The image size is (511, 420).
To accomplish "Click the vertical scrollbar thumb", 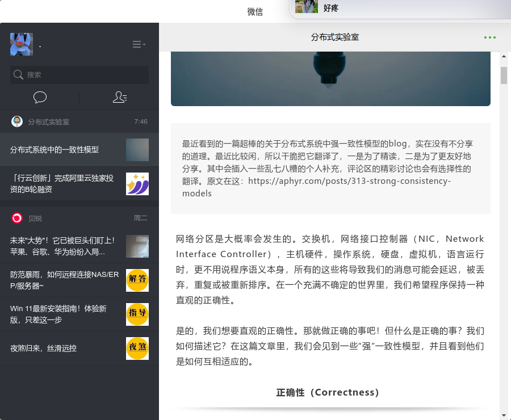I will 504,75.
